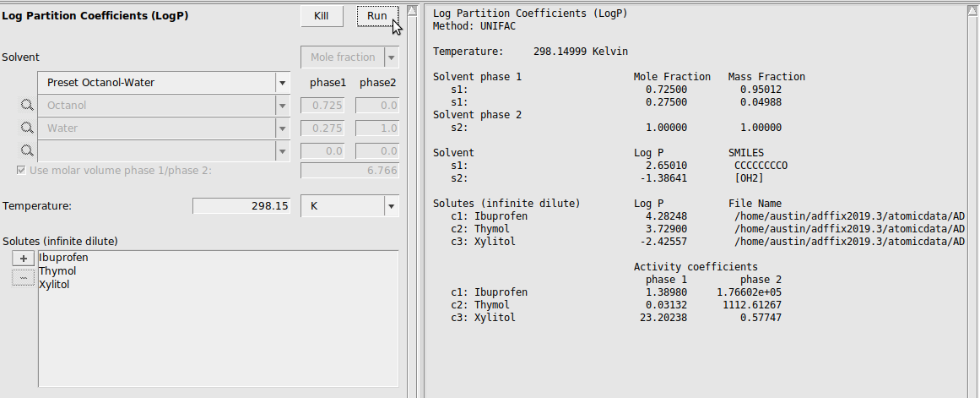Click the vertical scrollbar of left panel
This screenshot has height=398, width=980.
(411, 203)
